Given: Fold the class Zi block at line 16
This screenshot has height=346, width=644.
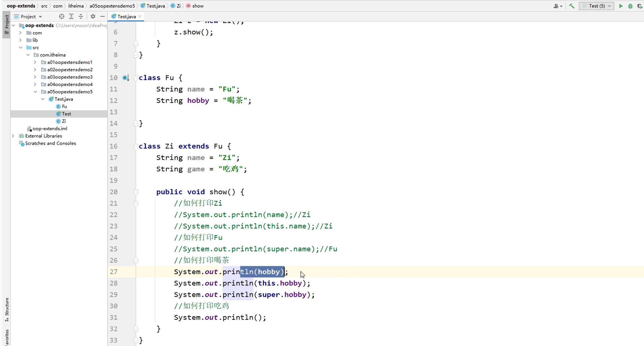Looking at the screenshot, I should tap(136, 147).
